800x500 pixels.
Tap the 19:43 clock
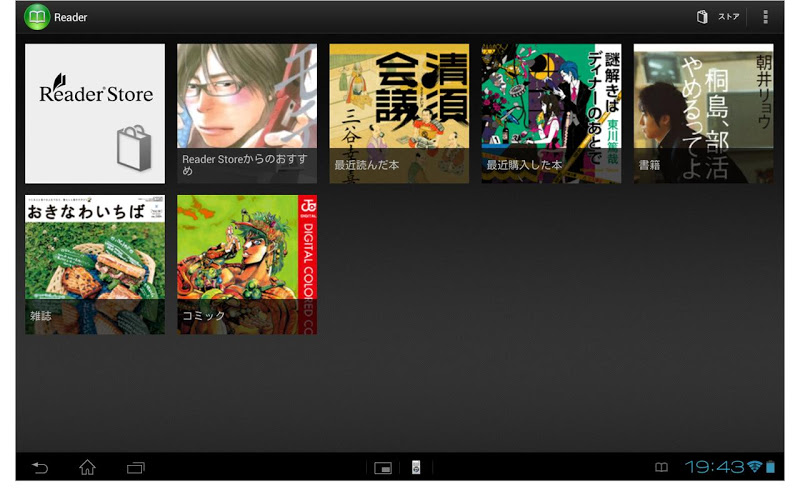714,467
